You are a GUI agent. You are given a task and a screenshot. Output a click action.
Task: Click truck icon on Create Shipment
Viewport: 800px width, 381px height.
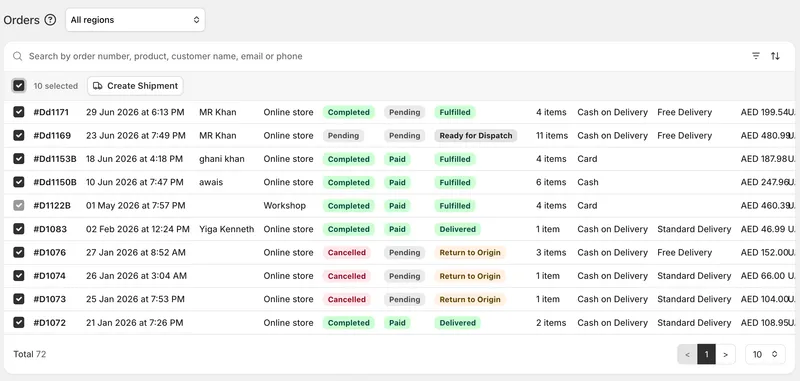pyautogui.click(x=97, y=86)
